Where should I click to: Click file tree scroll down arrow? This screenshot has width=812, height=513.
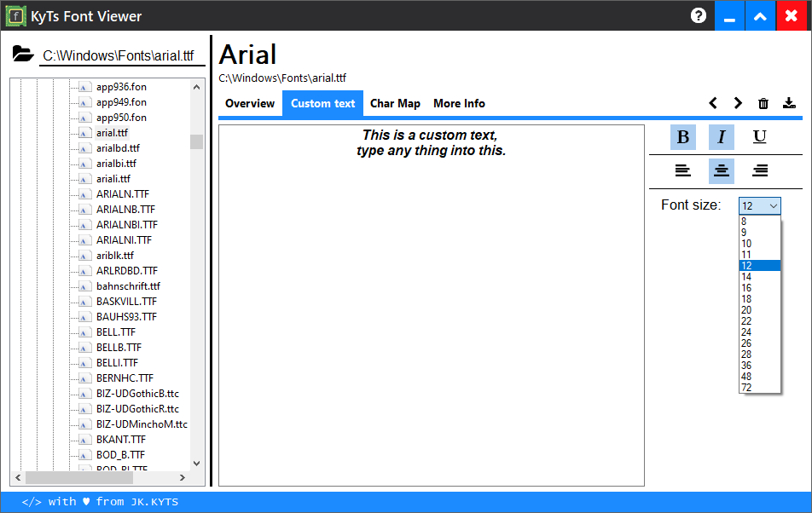point(196,464)
